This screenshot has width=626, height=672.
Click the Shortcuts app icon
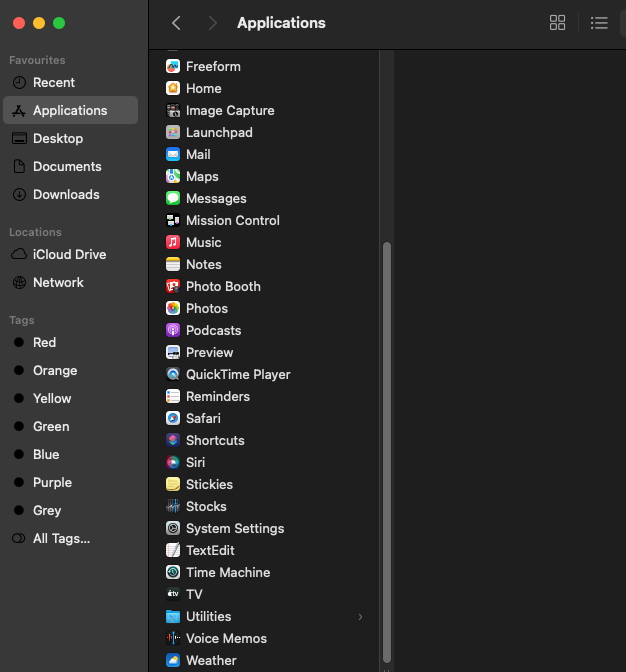[173, 441]
